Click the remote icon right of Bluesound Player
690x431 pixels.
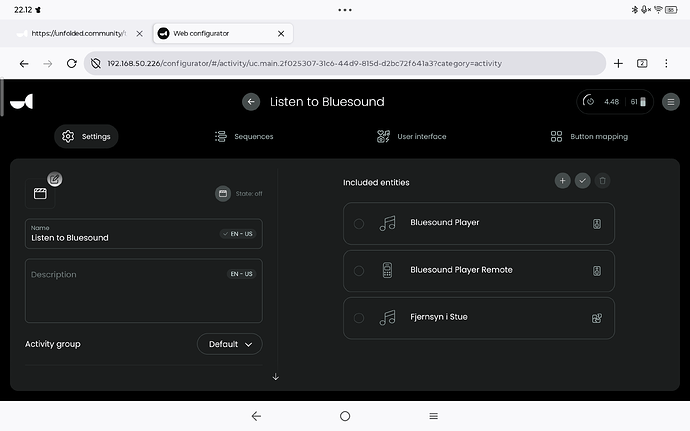tap(597, 224)
